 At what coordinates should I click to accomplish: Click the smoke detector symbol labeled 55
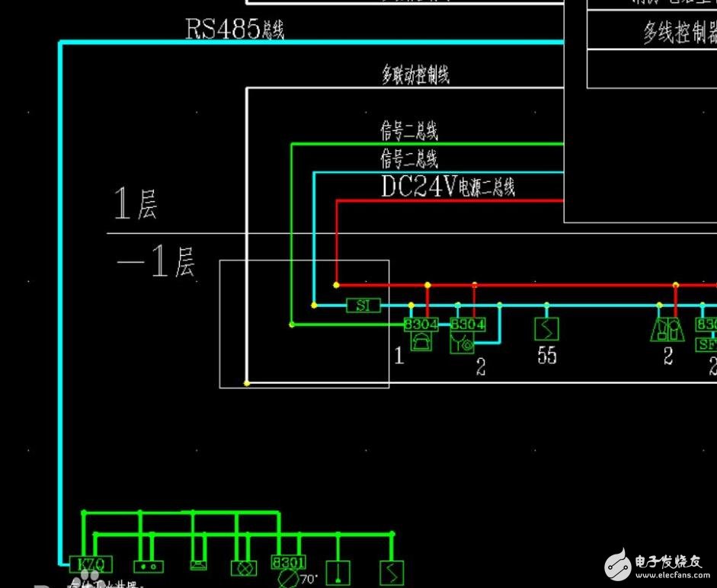point(546,329)
